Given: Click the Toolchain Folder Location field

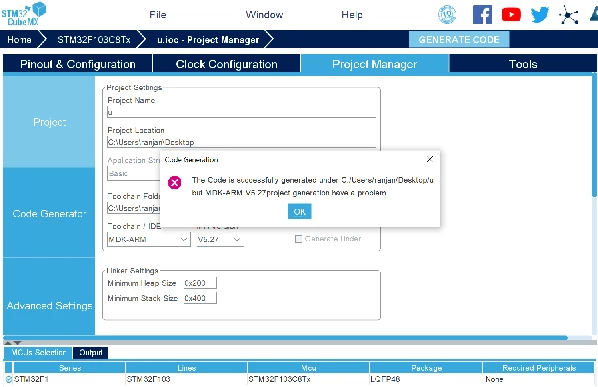Looking at the screenshot, I should (133, 208).
